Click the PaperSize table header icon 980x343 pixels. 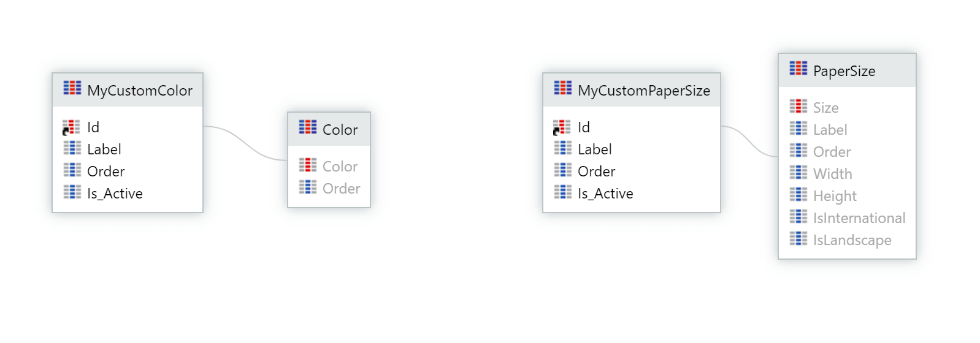click(x=798, y=69)
